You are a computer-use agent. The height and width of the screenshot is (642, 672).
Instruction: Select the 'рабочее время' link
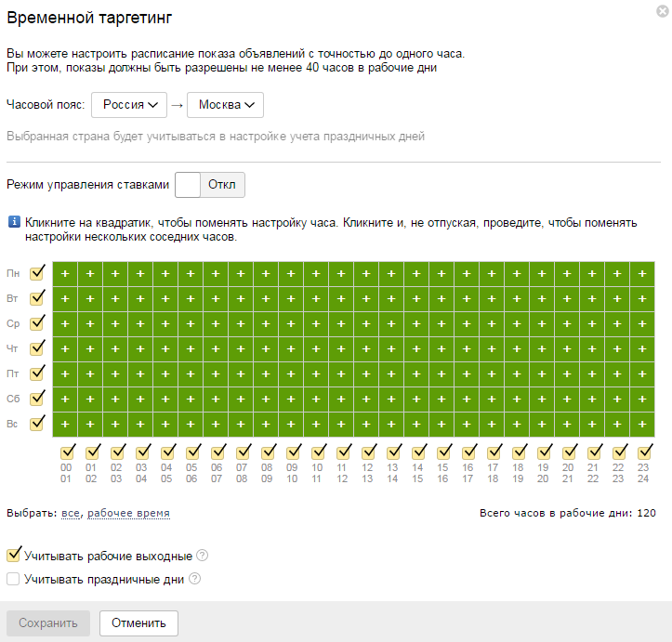pyautogui.click(x=128, y=513)
